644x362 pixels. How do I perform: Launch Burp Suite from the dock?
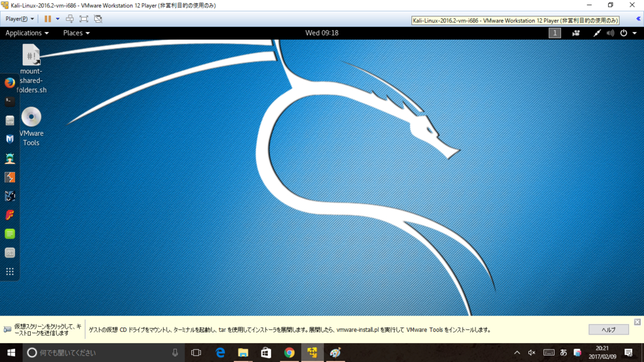point(10,177)
